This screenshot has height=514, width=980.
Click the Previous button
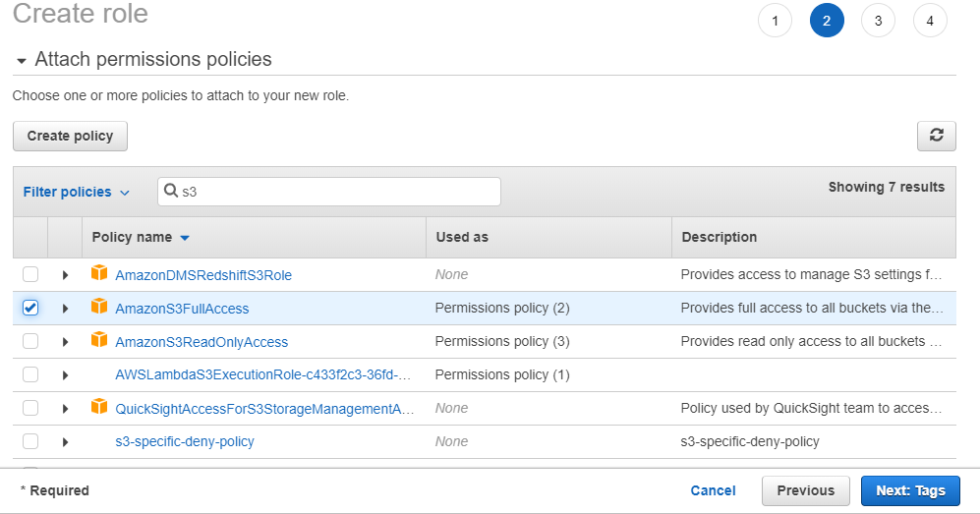pyautogui.click(x=806, y=490)
